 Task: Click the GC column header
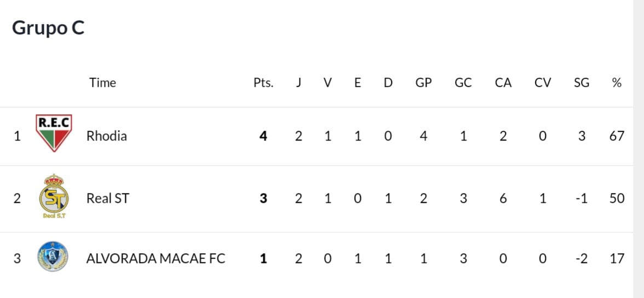point(463,83)
